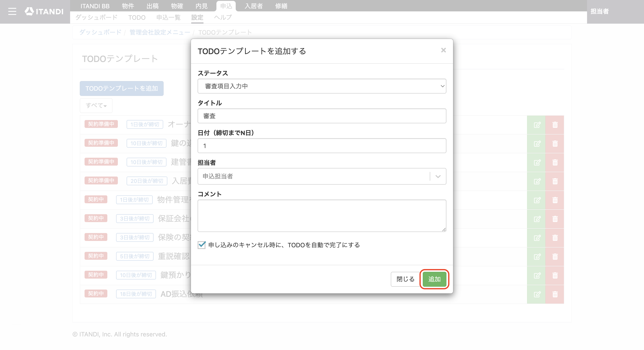Open the すべて filter dropdown
644x350 pixels.
[96, 106]
